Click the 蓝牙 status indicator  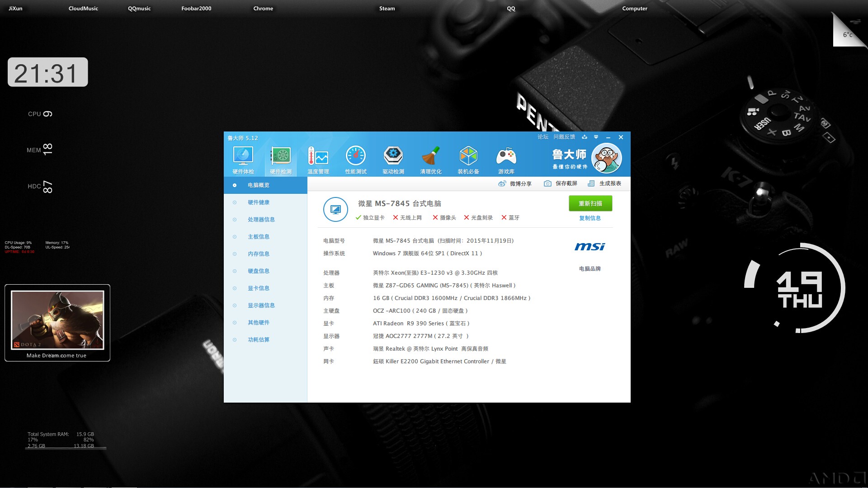pos(510,218)
